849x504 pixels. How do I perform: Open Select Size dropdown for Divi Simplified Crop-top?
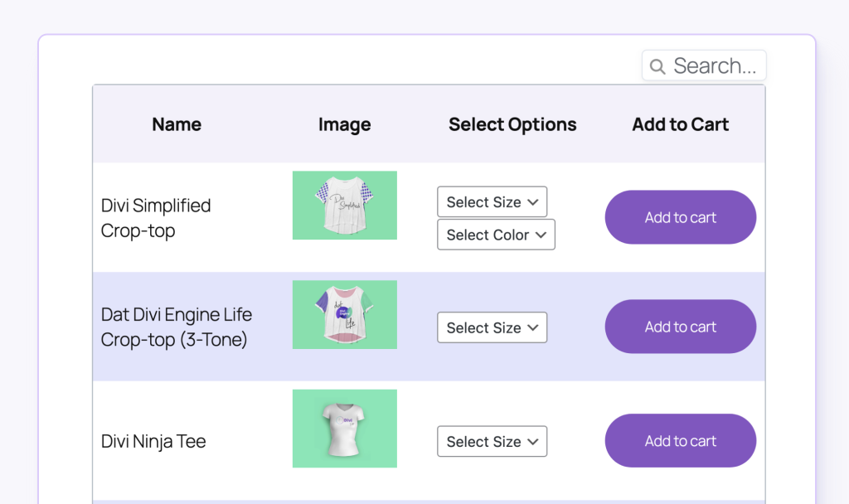[x=492, y=202]
